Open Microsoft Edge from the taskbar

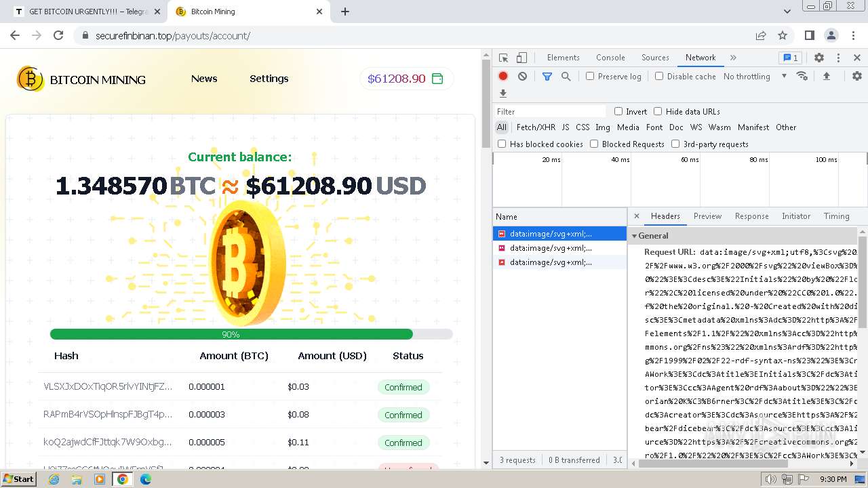[146, 479]
